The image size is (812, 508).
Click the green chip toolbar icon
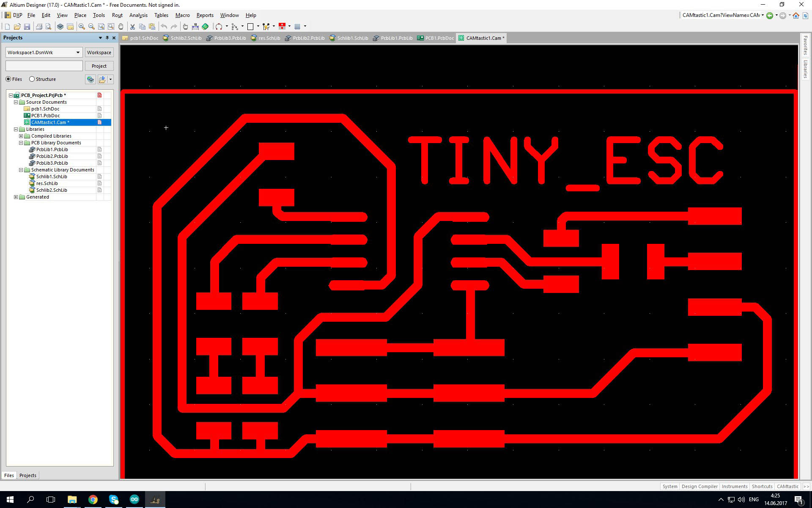(x=205, y=27)
